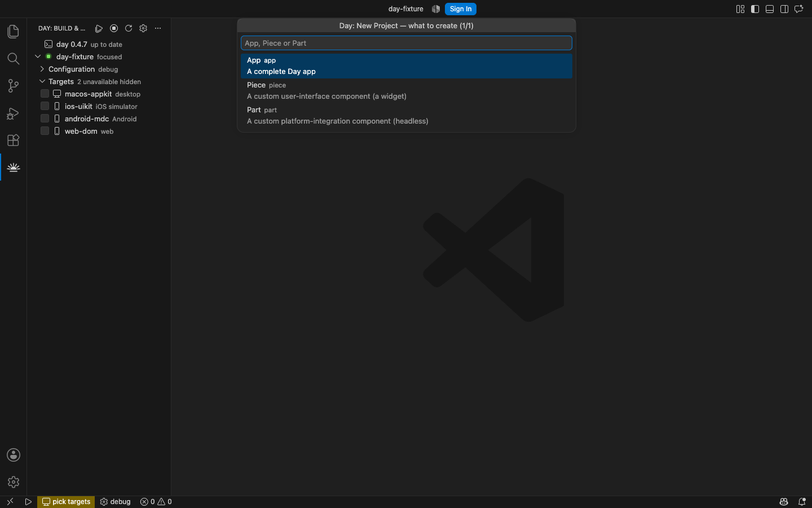Click the refresh icon in Day panel header
This screenshot has width=812, height=508.
[129, 28]
